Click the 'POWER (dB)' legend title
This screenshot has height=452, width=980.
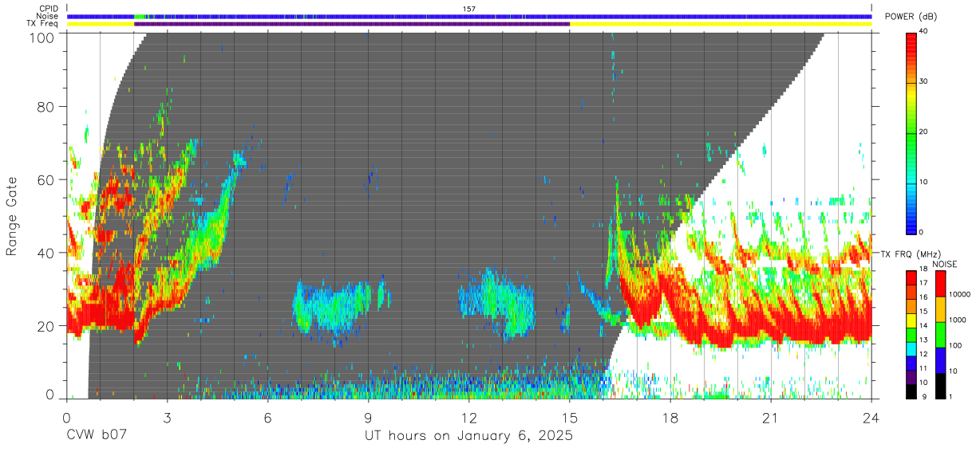(912, 18)
